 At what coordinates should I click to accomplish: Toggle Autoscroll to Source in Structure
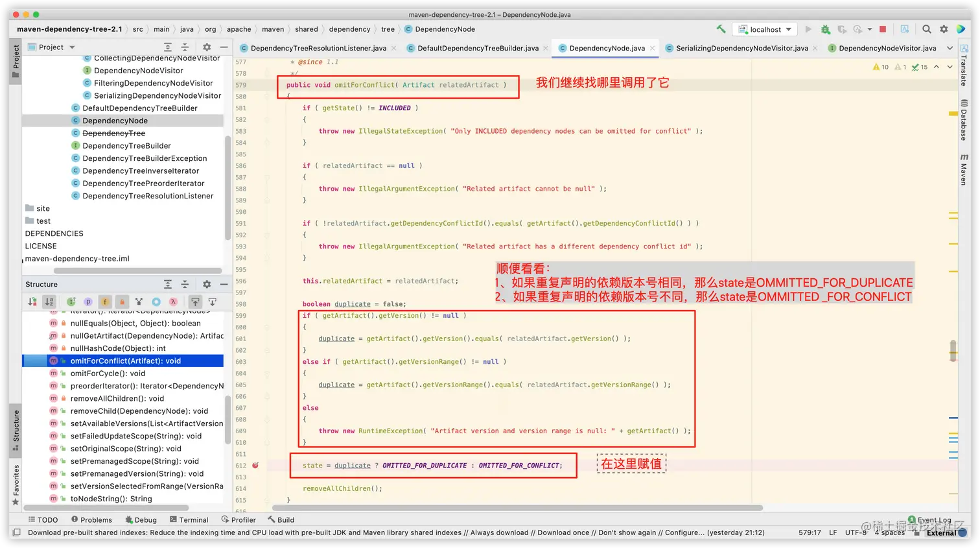(x=195, y=302)
